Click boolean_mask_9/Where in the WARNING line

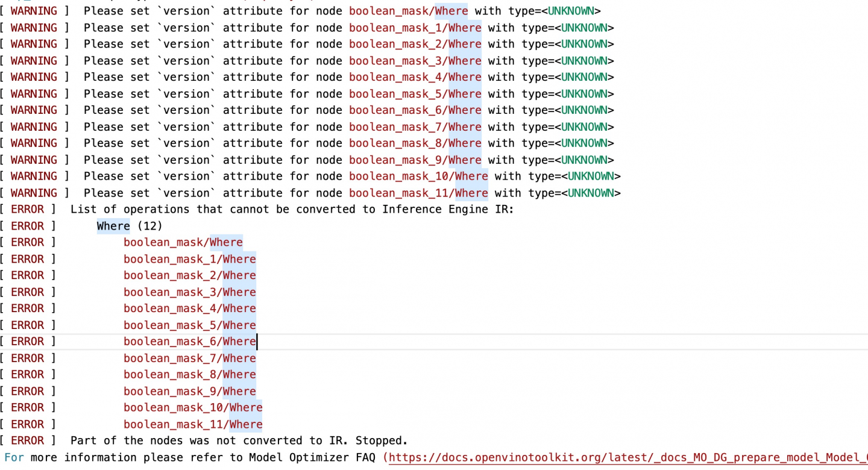[x=415, y=160]
